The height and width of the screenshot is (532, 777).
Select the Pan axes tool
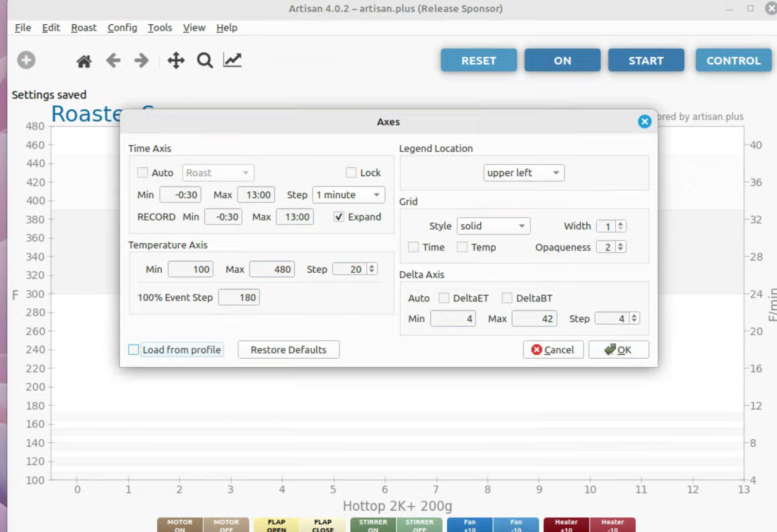point(176,61)
